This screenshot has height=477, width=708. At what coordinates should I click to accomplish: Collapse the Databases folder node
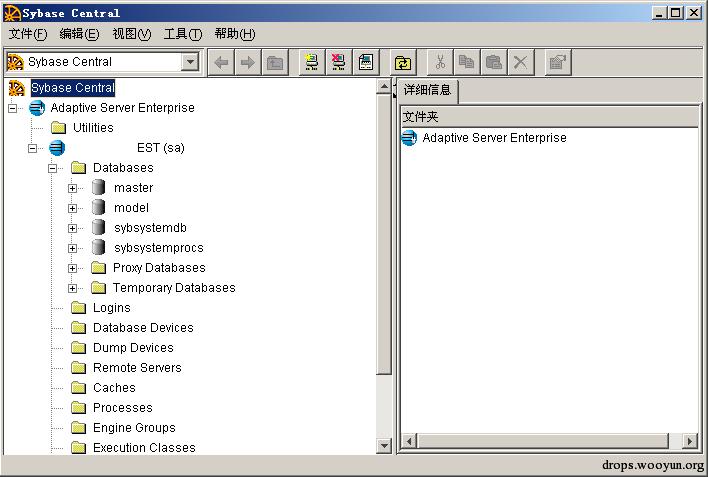click(52, 168)
